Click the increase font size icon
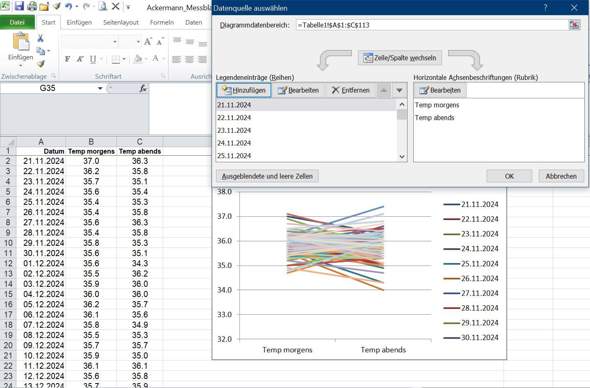 click(148, 41)
